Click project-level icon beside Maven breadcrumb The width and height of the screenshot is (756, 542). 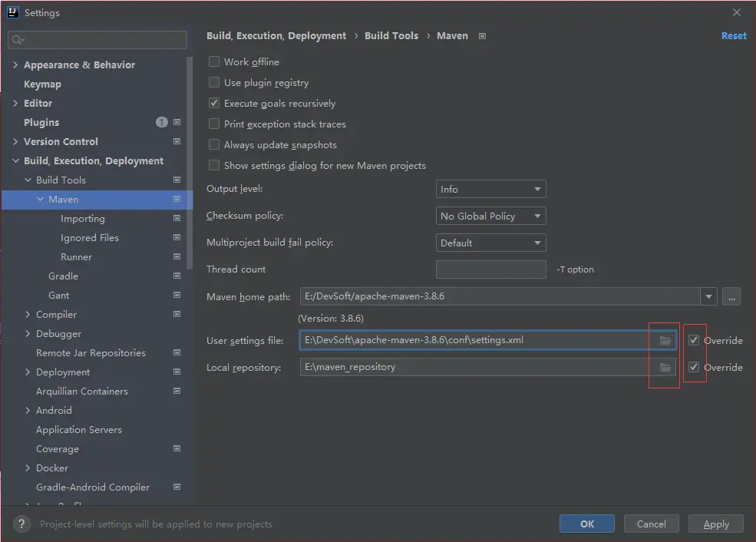(482, 36)
